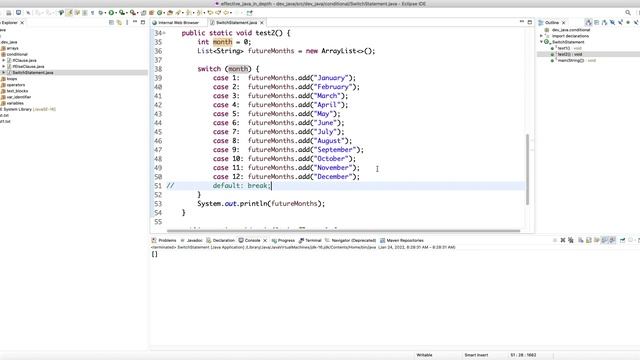Viewport: 640px width, 360px height.
Task: Click the Open Type icon in toolbar
Action: pos(170,13)
